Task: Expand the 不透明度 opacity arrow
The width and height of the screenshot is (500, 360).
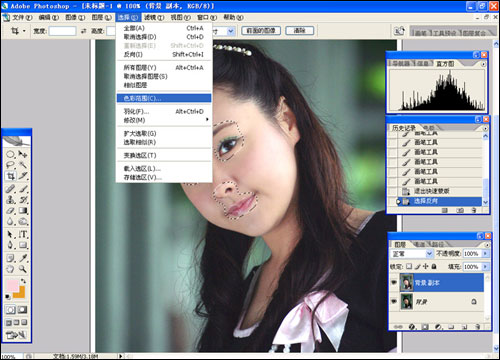Action: click(485, 254)
